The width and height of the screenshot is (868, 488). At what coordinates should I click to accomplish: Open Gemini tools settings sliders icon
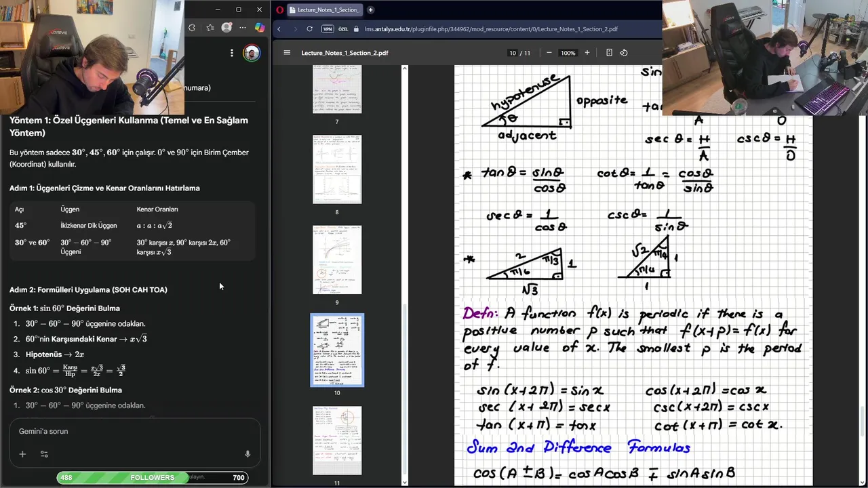click(x=44, y=454)
